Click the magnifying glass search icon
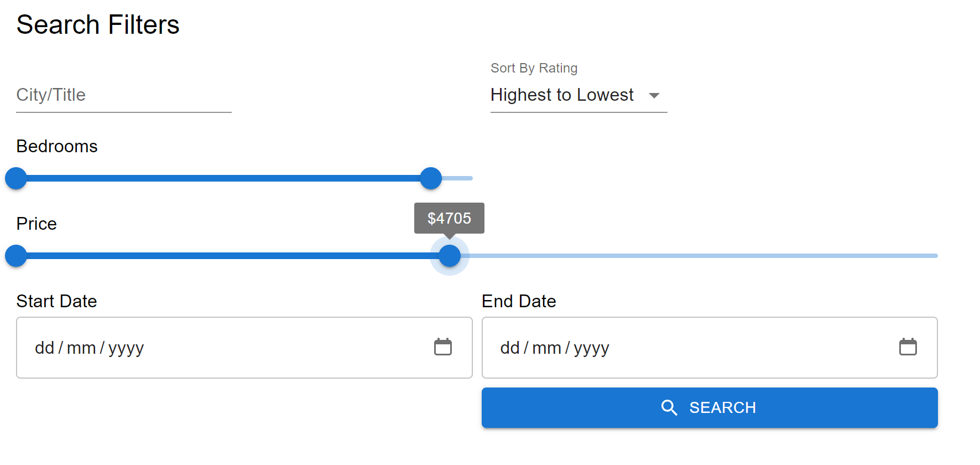980x465 pixels. [x=669, y=408]
